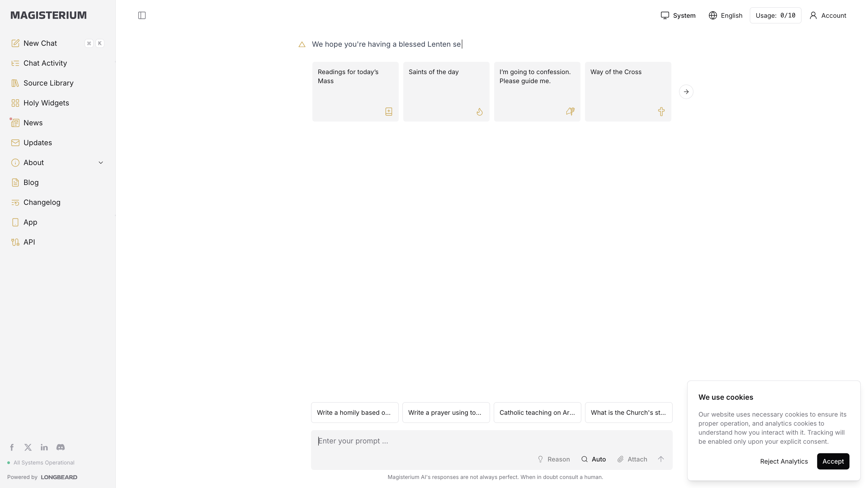
Task: Click Reject Analytics
Action: pos(784,461)
